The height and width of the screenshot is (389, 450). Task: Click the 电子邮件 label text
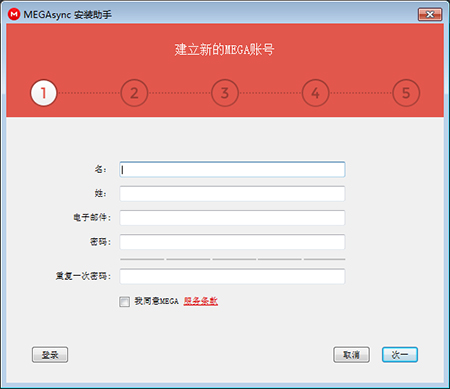[92, 218]
